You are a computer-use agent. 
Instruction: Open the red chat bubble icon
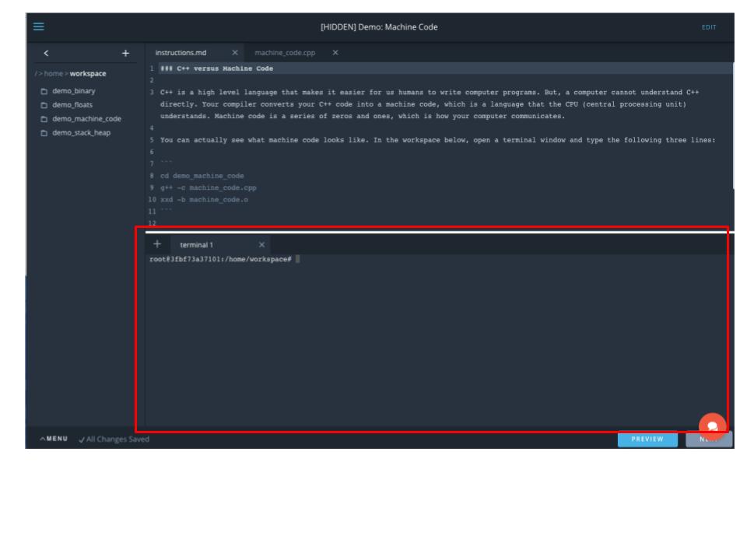pos(712,426)
